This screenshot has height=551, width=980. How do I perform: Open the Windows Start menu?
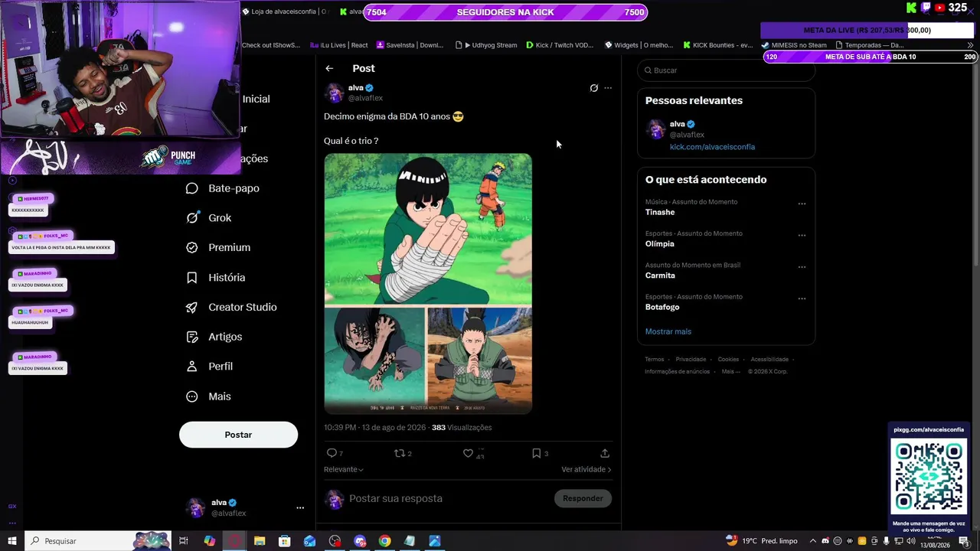(x=12, y=541)
